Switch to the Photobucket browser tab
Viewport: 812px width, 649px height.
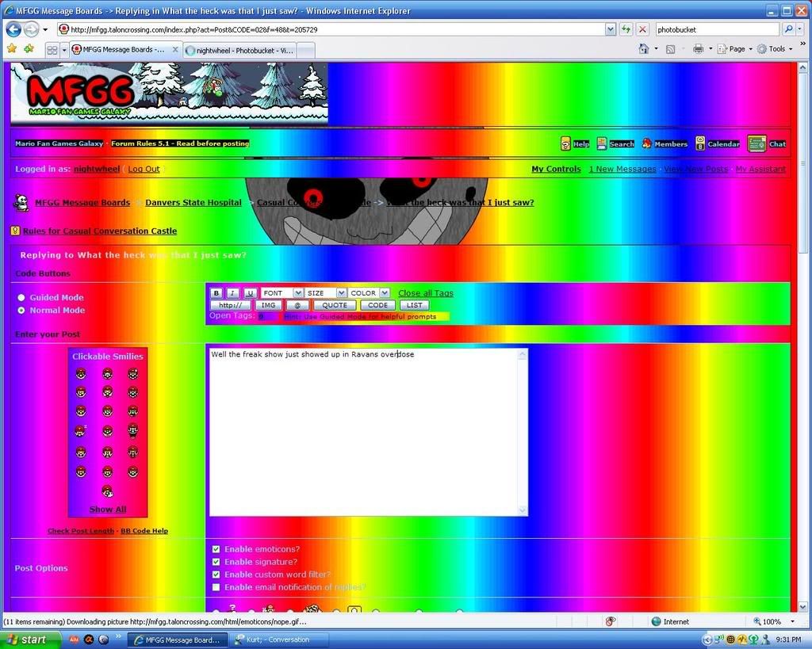pyautogui.click(x=239, y=49)
